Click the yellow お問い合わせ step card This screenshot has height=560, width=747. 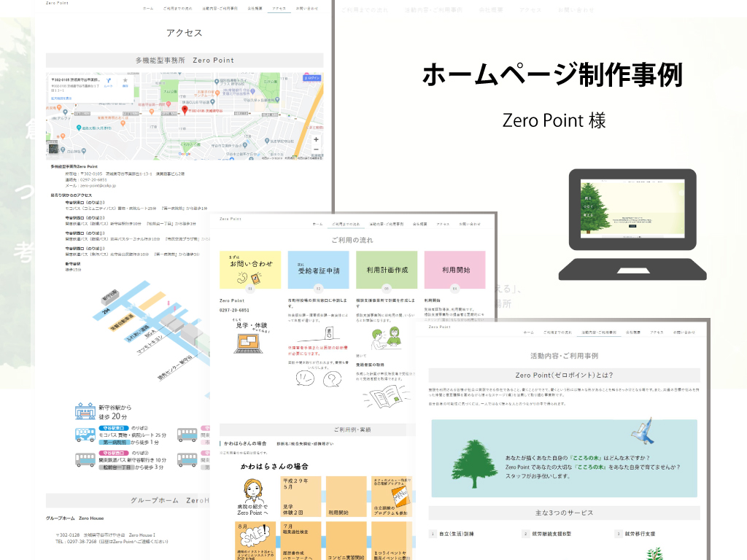click(249, 268)
